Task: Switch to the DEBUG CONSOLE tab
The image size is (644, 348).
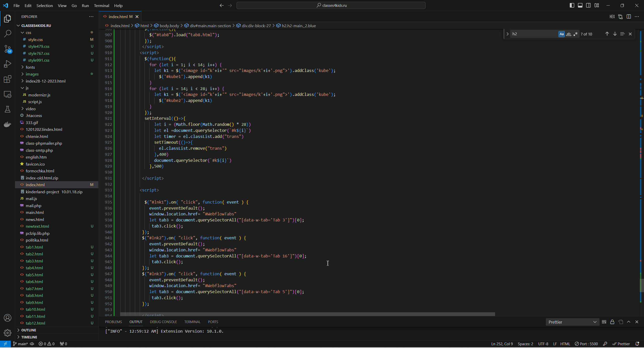Action: [163, 322]
